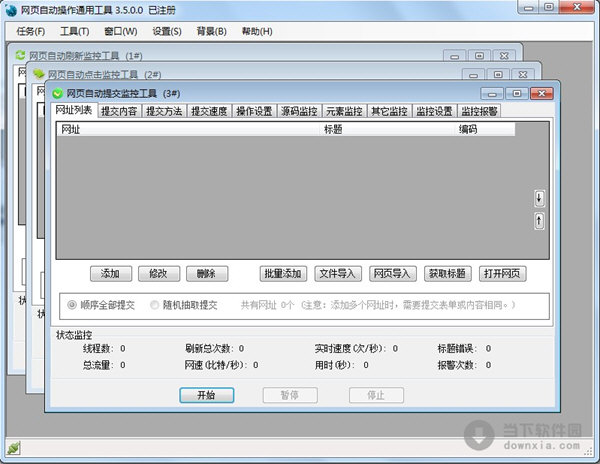600x464 pixels.
Task: Sort list by the 编码 column header
Action: (485, 129)
